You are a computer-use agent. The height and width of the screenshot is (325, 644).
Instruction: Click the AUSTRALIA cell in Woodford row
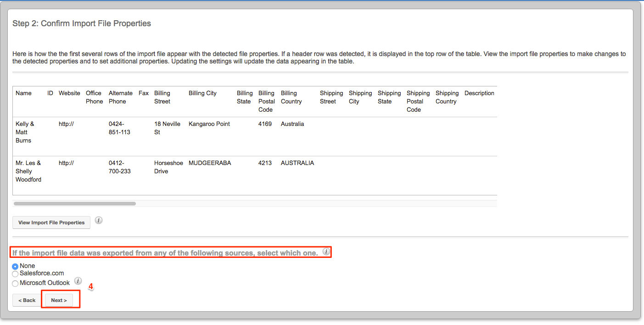[x=297, y=163]
